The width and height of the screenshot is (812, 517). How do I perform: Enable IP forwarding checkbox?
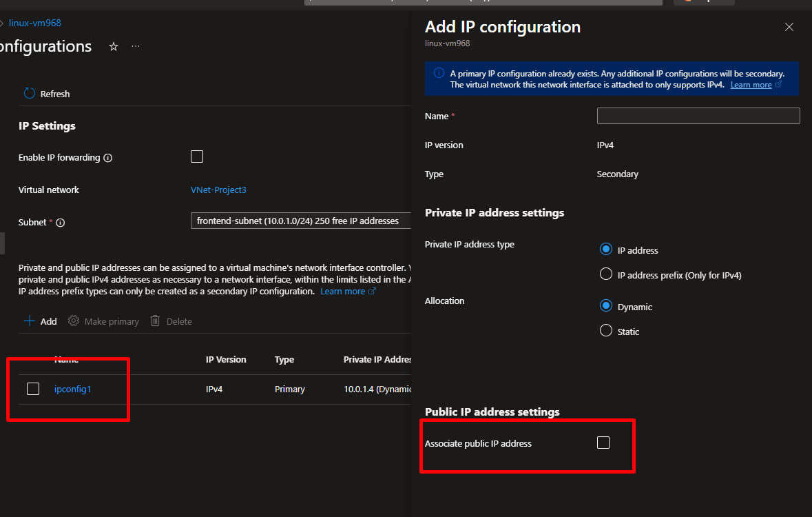pyautogui.click(x=197, y=156)
